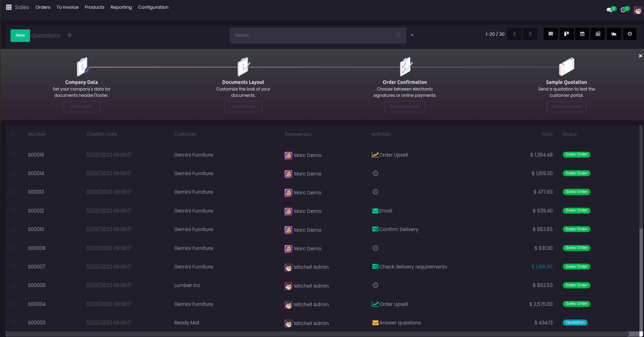Screen dimensions: 644x337
Task: Click the activity clock icon for S00008
Action: tap(375, 248)
